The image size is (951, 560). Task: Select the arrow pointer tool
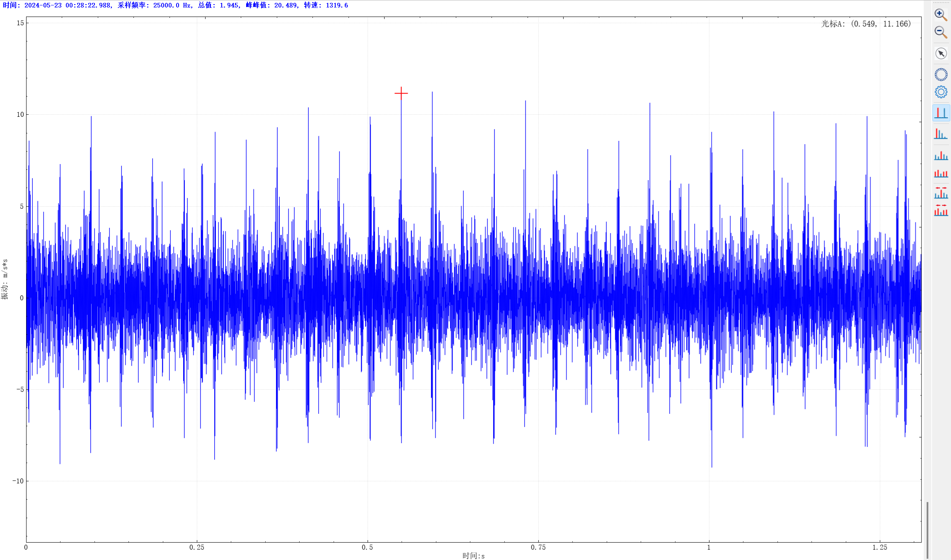941,53
